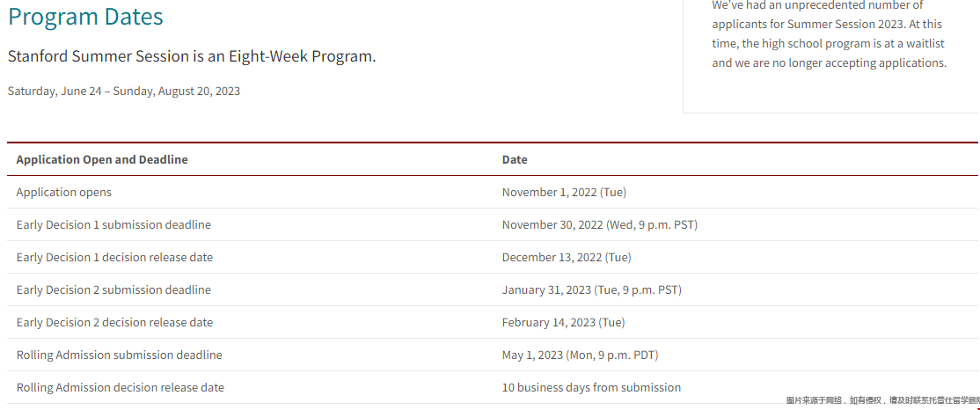Click the Eight-Week Program subtitle text
The width and height of the screenshot is (980, 410).
192,56
